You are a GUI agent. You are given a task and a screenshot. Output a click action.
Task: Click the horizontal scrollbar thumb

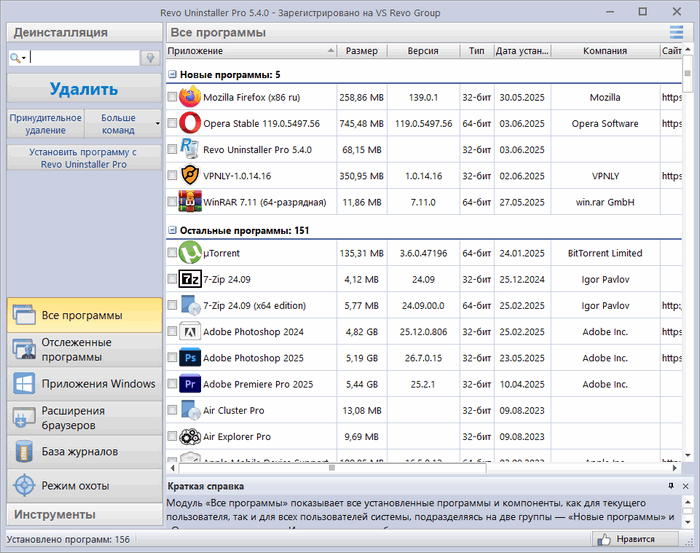(332, 468)
